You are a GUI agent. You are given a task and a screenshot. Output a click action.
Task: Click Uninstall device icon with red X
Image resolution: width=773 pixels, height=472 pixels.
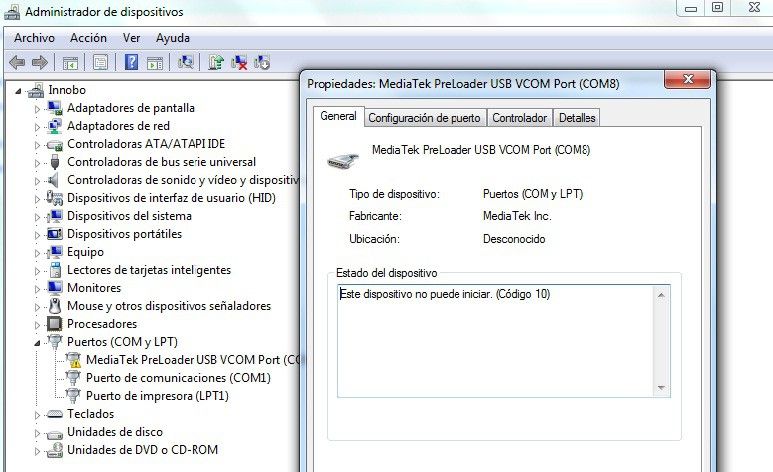(x=239, y=62)
